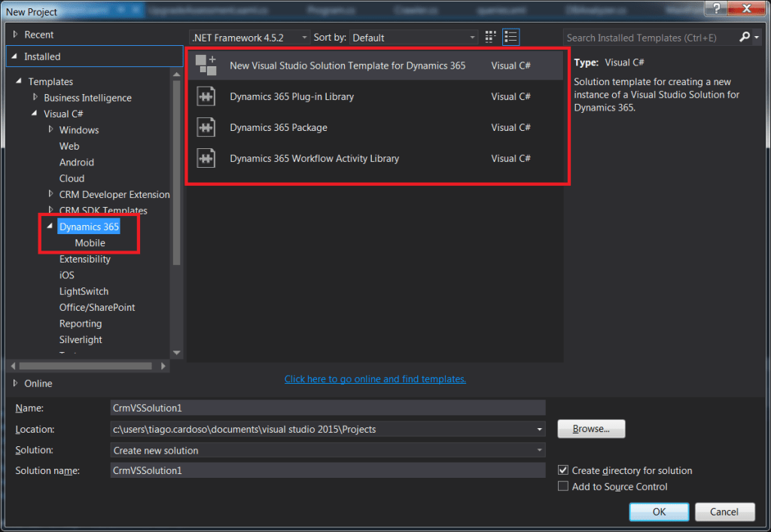Click the Dynamics 365 Package template icon
This screenshot has width=771, height=532.
[206, 127]
